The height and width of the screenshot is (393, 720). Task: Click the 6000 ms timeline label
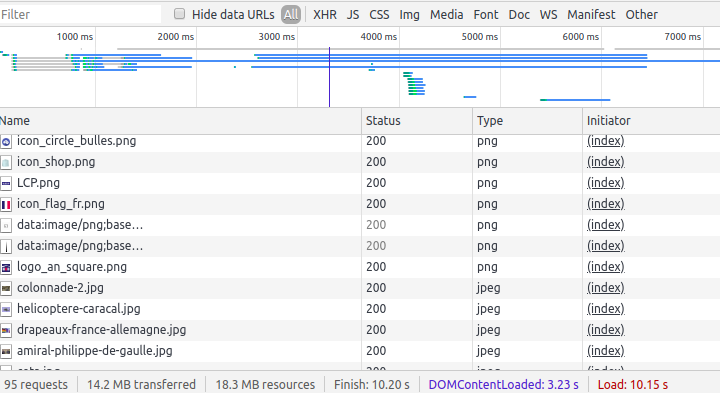pos(580,37)
